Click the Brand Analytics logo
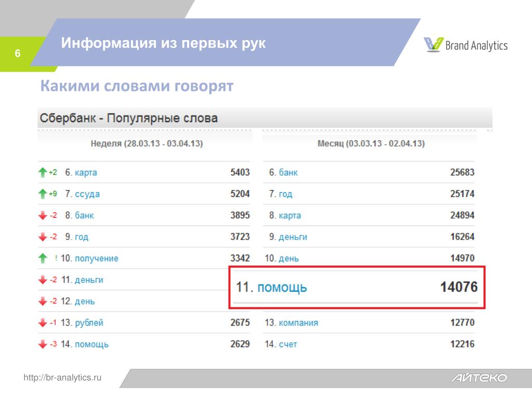This screenshot has height=399, width=532. click(x=465, y=45)
